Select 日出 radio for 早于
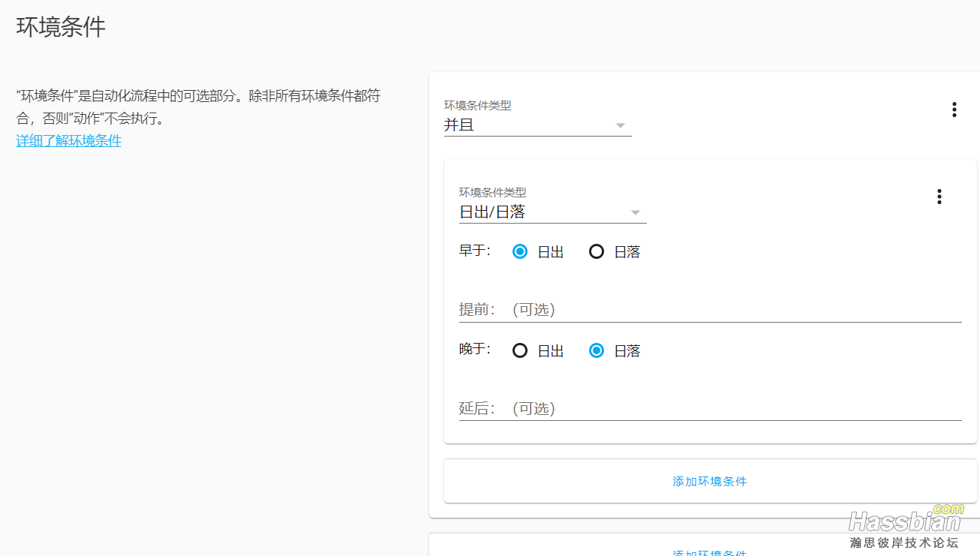The height and width of the screenshot is (556, 980). coord(520,251)
